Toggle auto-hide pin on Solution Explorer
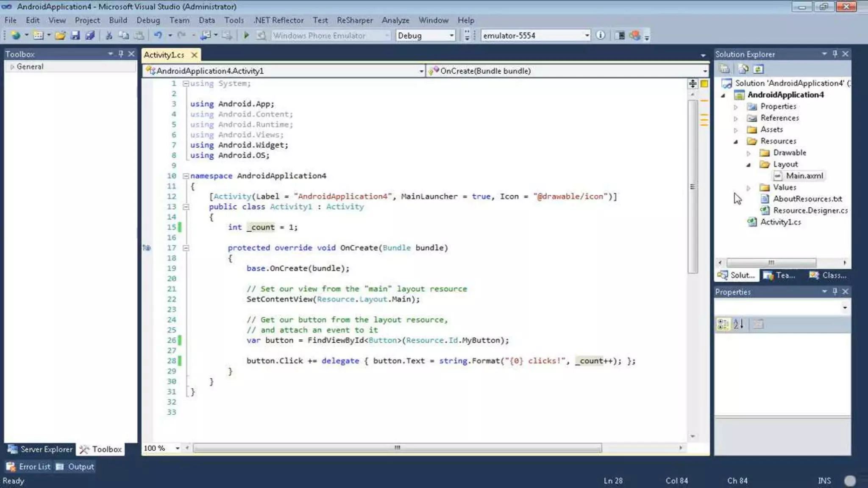Image resolution: width=868 pixels, height=488 pixels. point(835,54)
